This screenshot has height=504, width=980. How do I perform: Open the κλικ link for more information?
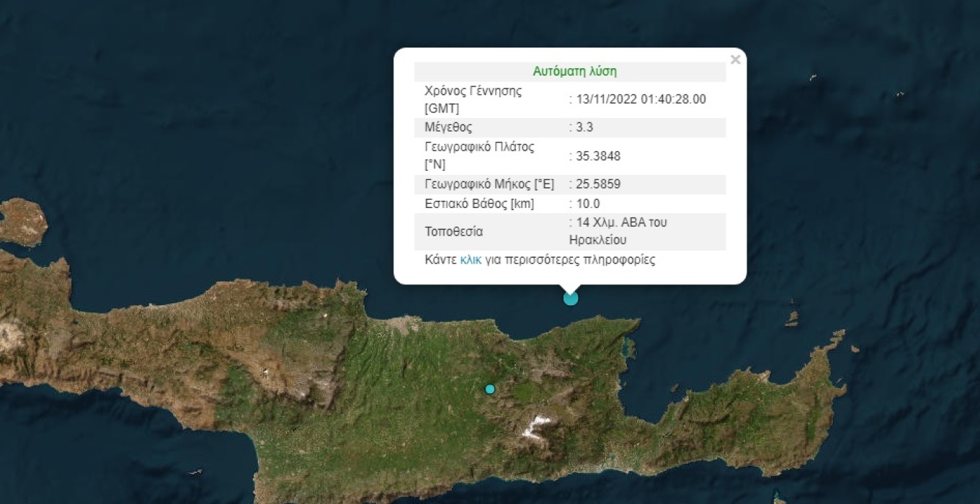click(471, 260)
